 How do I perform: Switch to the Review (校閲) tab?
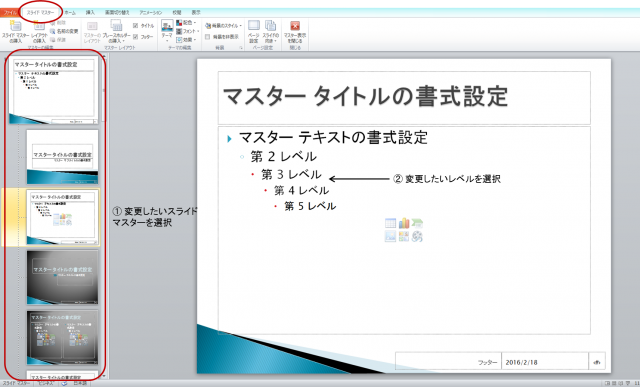tap(177, 13)
